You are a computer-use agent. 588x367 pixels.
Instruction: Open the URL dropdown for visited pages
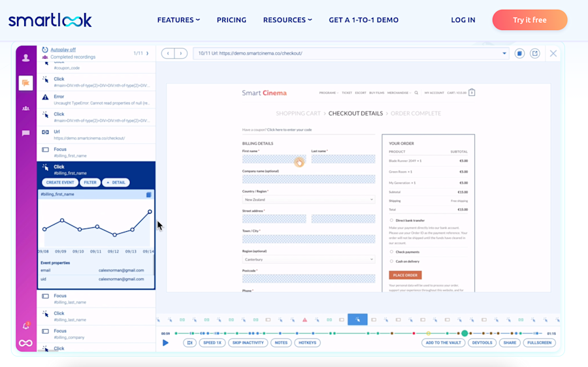pyautogui.click(x=504, y=54)
